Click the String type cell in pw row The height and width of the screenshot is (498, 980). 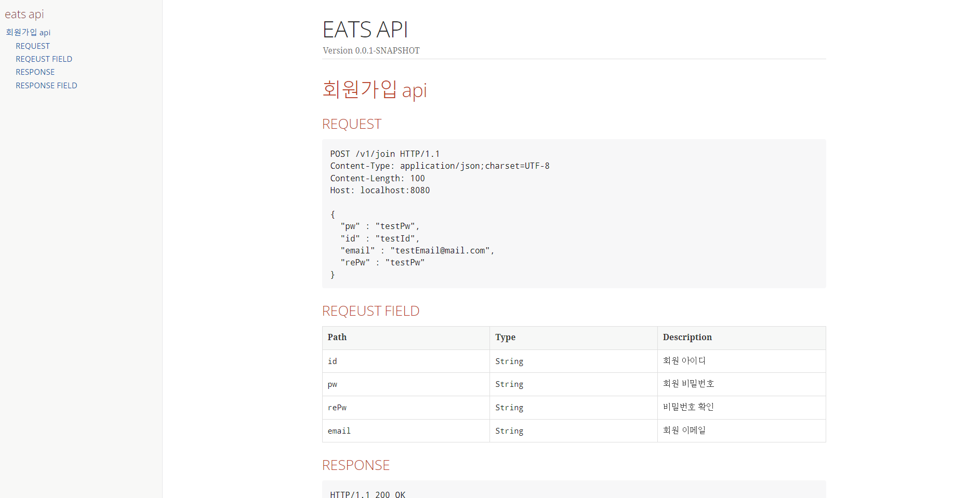coord(574,385)
